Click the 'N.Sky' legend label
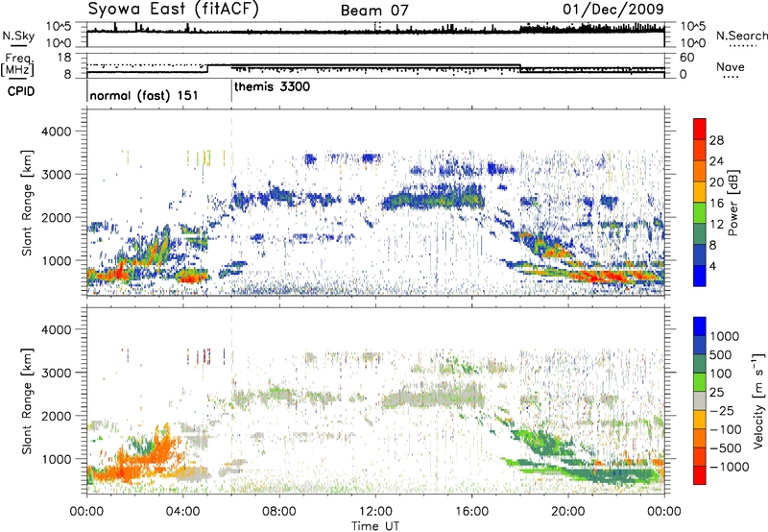The image size is (768, 532). coord(18,36)
